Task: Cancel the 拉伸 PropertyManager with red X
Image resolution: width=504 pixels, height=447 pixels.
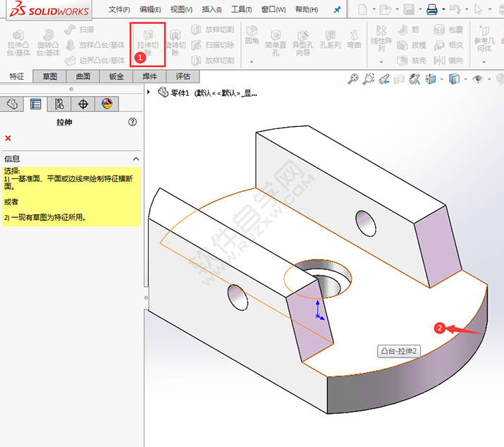Action: pyautogui.click(x=8, y=138)
